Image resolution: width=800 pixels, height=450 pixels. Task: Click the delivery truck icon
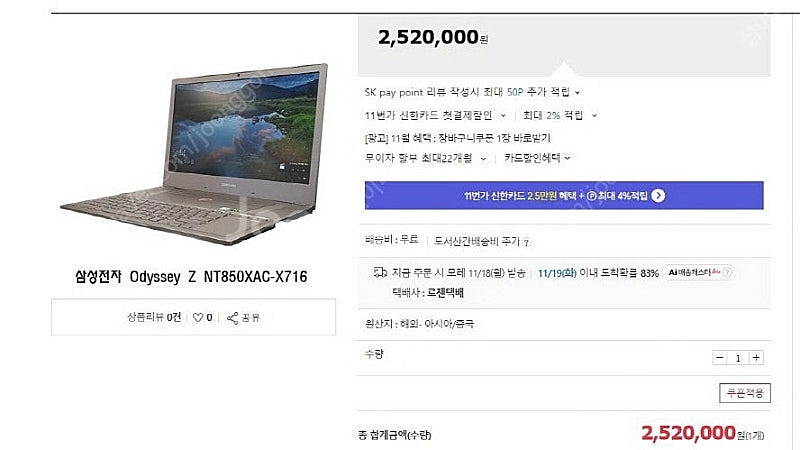(x=380, y=272)
